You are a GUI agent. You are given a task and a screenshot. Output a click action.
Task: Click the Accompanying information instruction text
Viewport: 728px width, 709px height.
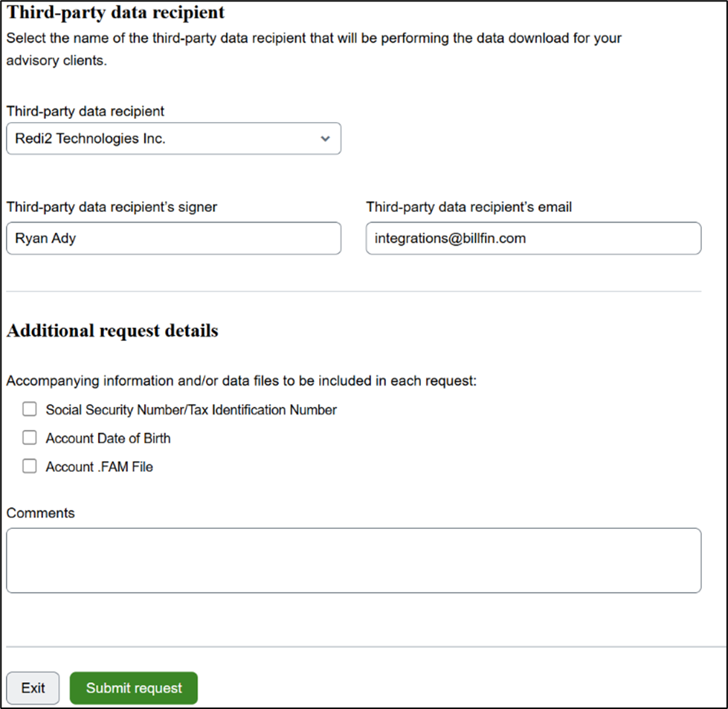[x=242, y=381]
